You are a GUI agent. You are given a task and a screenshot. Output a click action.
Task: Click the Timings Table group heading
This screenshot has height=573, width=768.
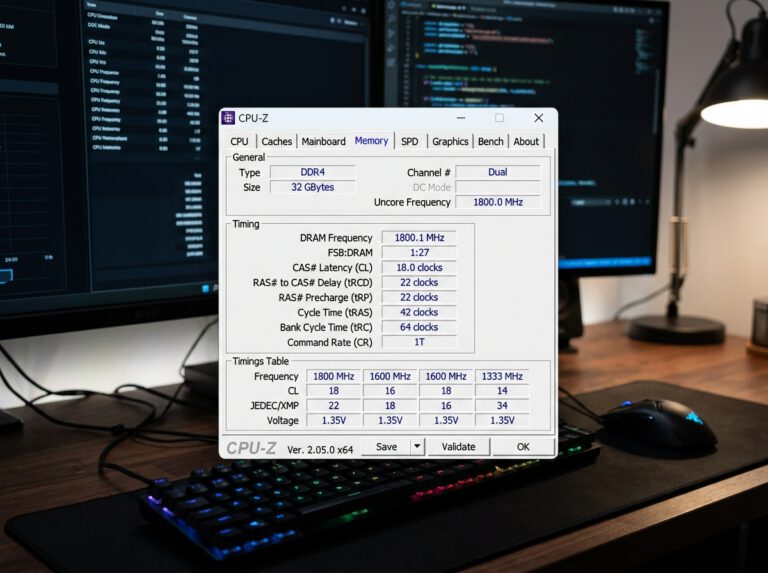[261, 361]
